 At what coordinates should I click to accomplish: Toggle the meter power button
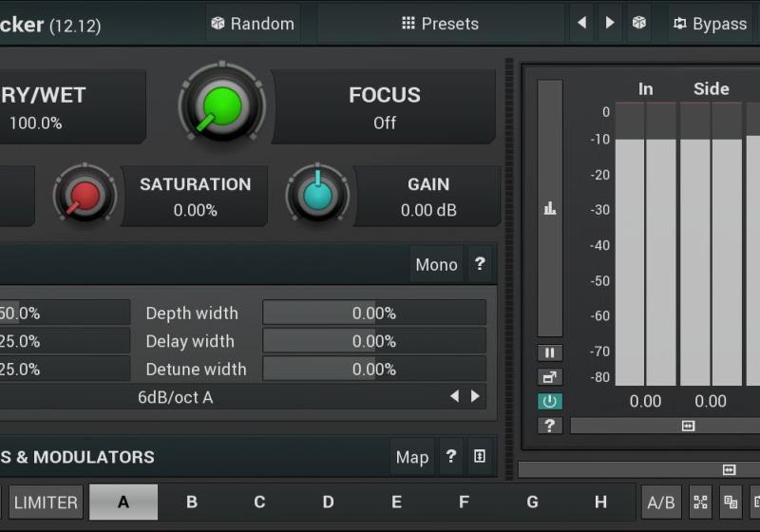[x=550, y=401]
